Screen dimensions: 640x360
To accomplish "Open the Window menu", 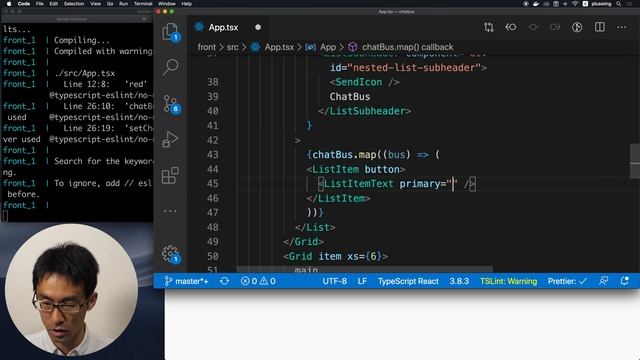I will pos(167,4).
